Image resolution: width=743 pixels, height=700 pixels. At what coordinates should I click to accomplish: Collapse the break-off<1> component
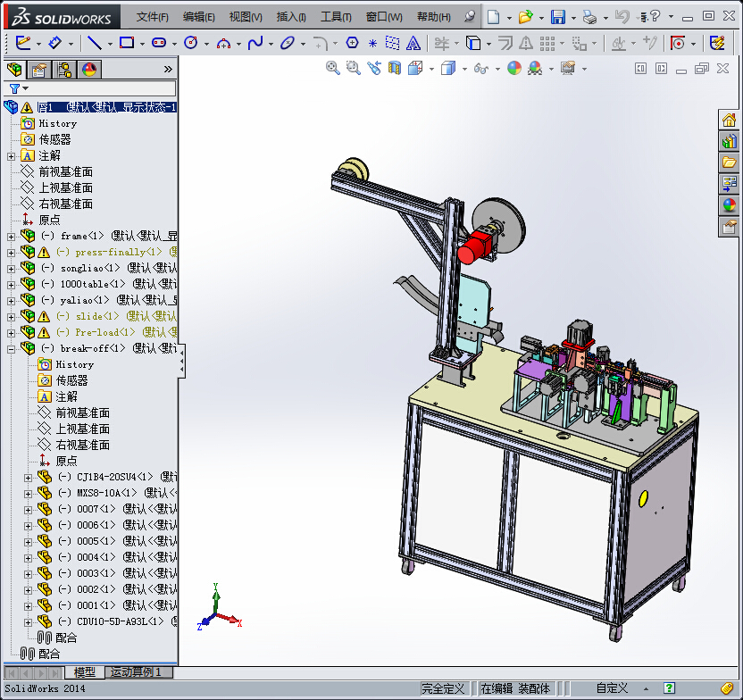[12, 349]
